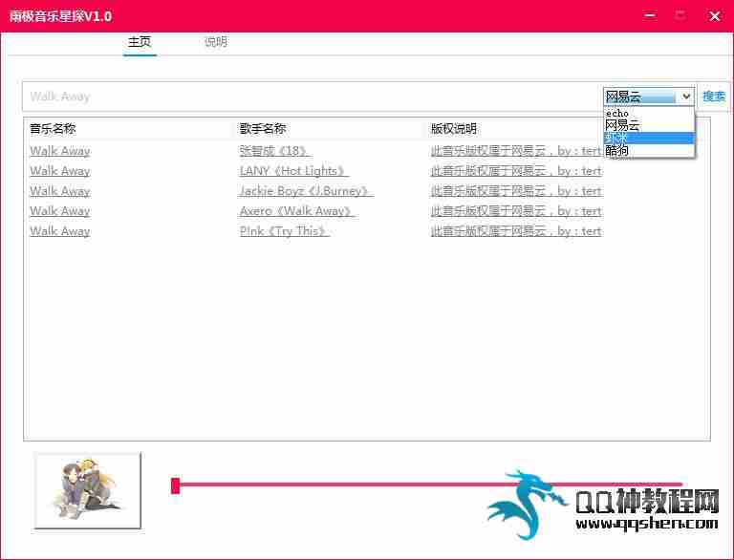Select artist Jackie Boyz《J.Burney》
Image resolution: width=734 pixels, height=560 pixels.
pyautogui.click(x=306, y=191)
